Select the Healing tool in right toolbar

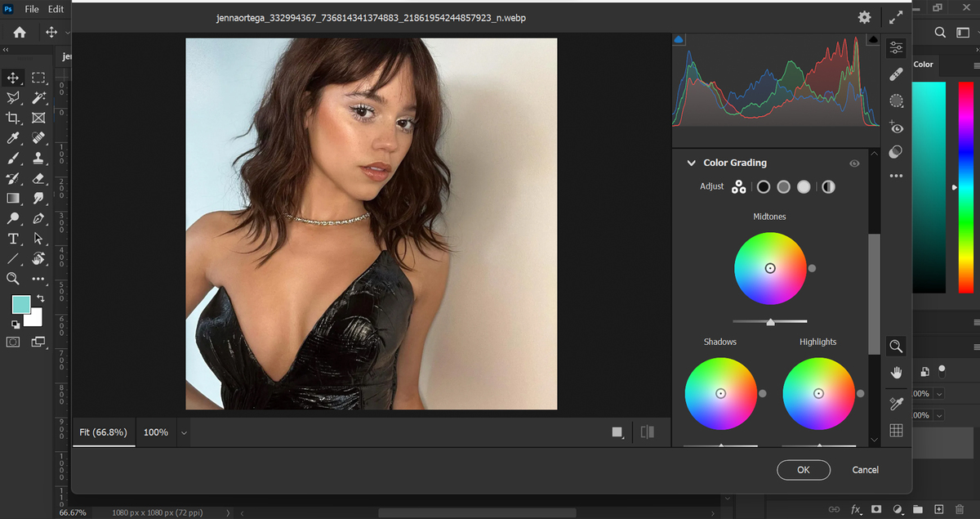(896, 74)
